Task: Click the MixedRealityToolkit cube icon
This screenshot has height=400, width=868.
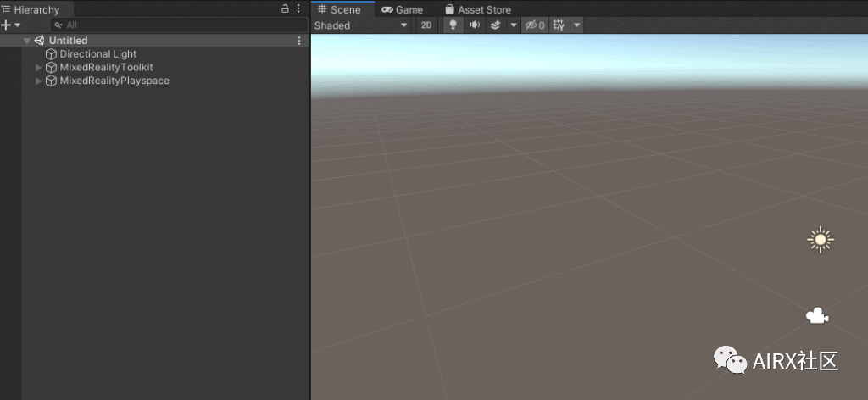Action: click(51, 67)
